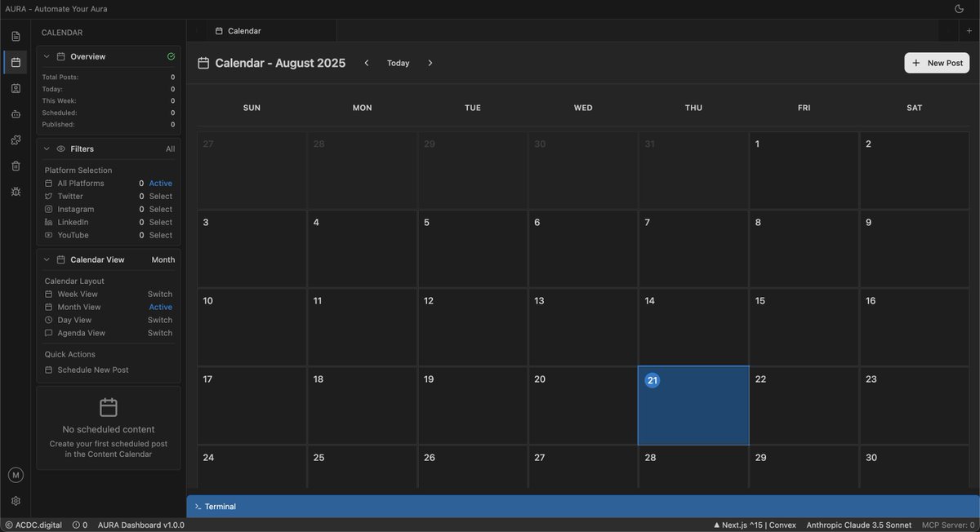Click the Month label in Calendar View header
980x532 pixels.
163,259
